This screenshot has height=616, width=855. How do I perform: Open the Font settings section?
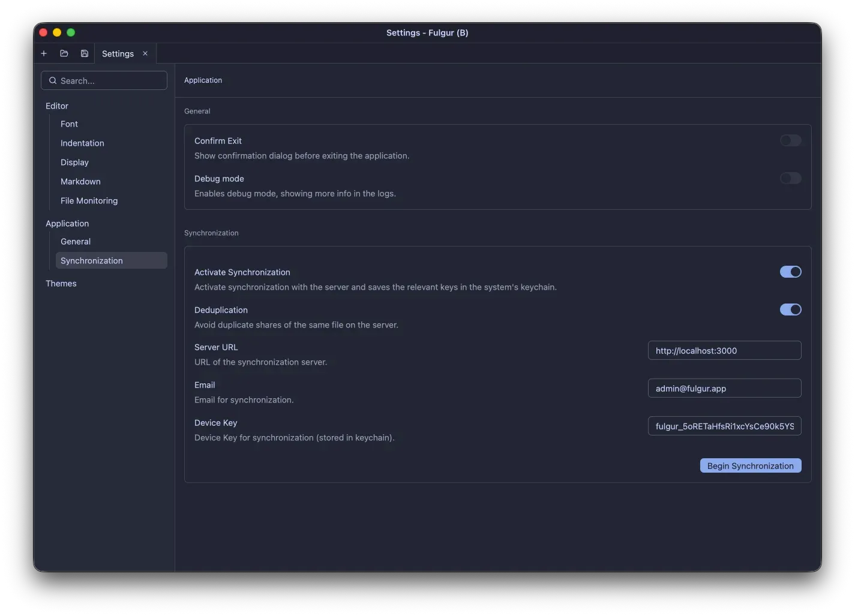point(69,124)
